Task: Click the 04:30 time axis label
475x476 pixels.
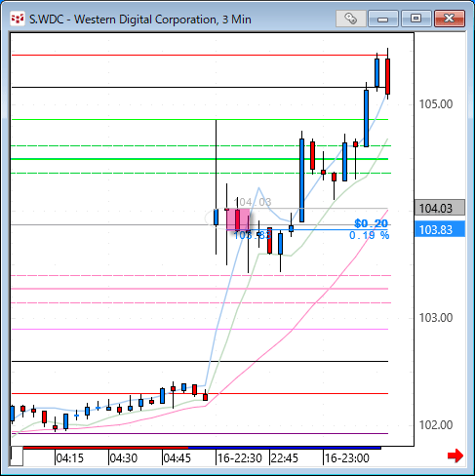Action: (123, 458)
